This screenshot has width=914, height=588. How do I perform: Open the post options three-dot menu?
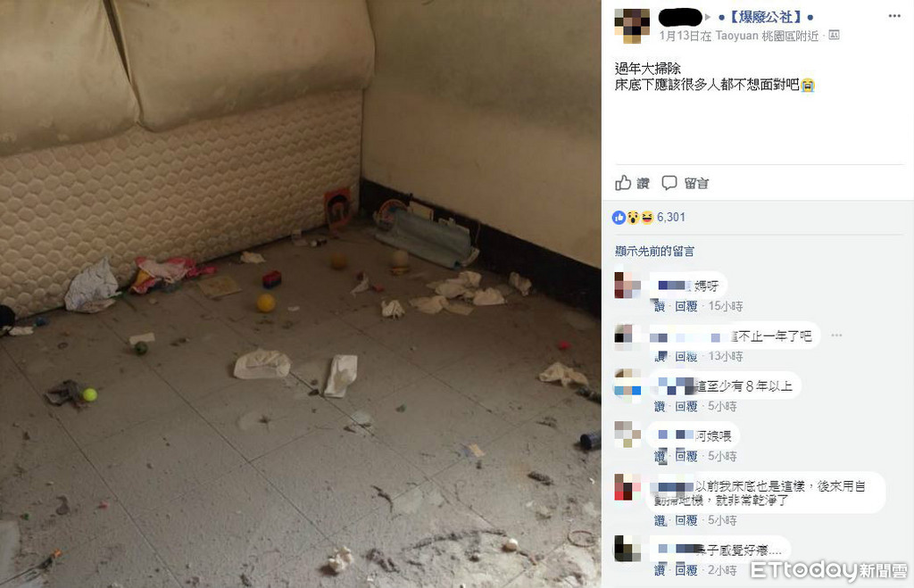[x=894, y=16]
